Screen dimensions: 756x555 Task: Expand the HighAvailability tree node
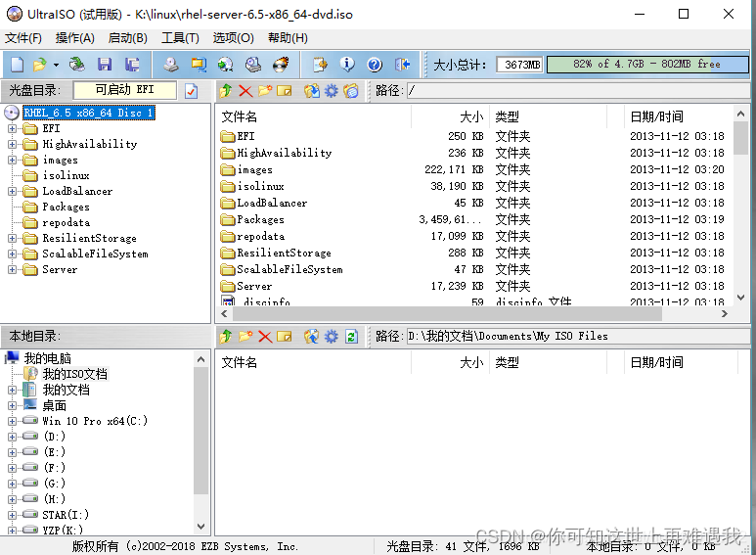click(12, 144)
